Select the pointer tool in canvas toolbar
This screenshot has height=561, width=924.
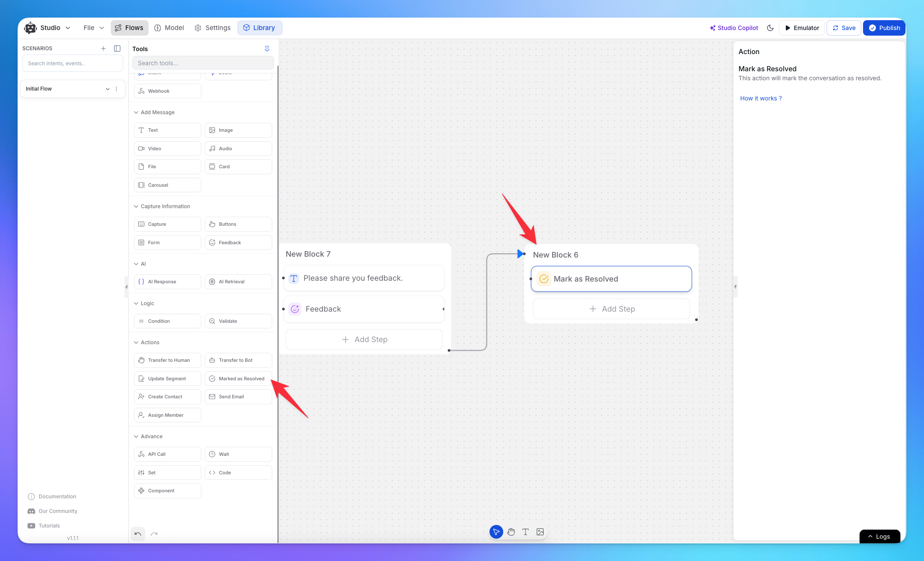(496, 532)
